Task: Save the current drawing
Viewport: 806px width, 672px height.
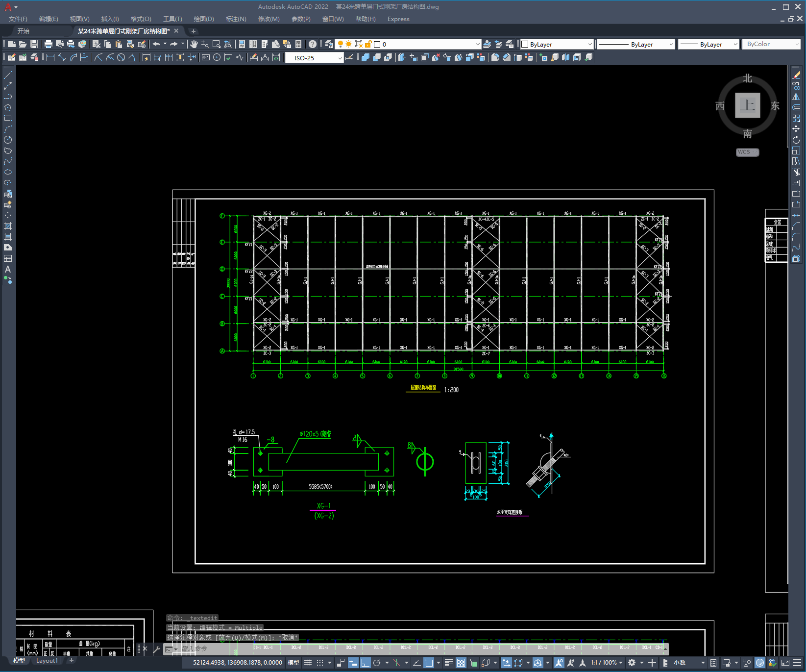Action: tap(34, 44)
